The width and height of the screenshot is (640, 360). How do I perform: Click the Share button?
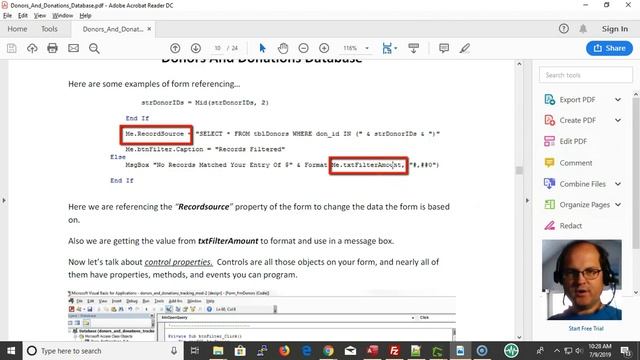pos(609,48)
